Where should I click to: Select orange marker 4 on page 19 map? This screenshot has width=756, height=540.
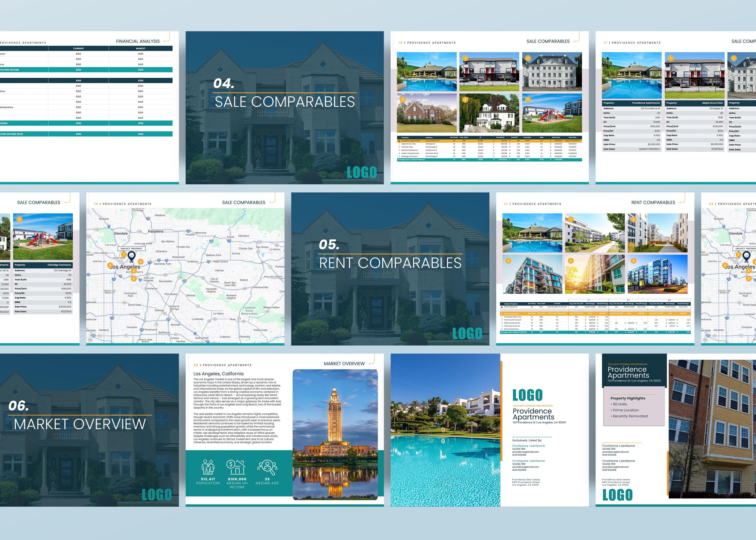point(141,262)
